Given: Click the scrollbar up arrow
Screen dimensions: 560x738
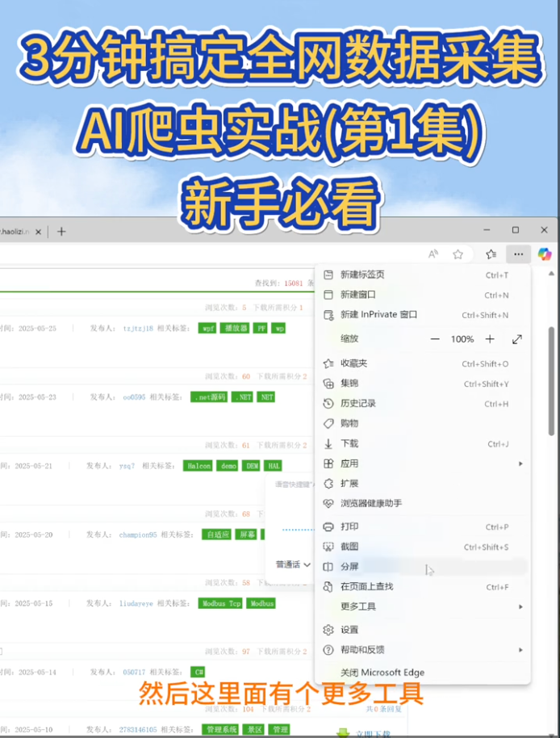Looking at the screenshot, I should [x=551, y=274].
